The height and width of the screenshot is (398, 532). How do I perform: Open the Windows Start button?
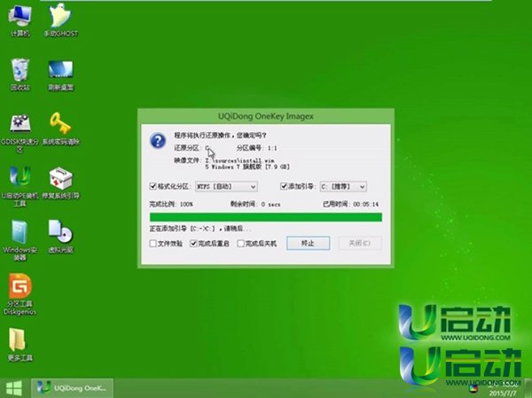pyautogui.click(x=14, y=388)
